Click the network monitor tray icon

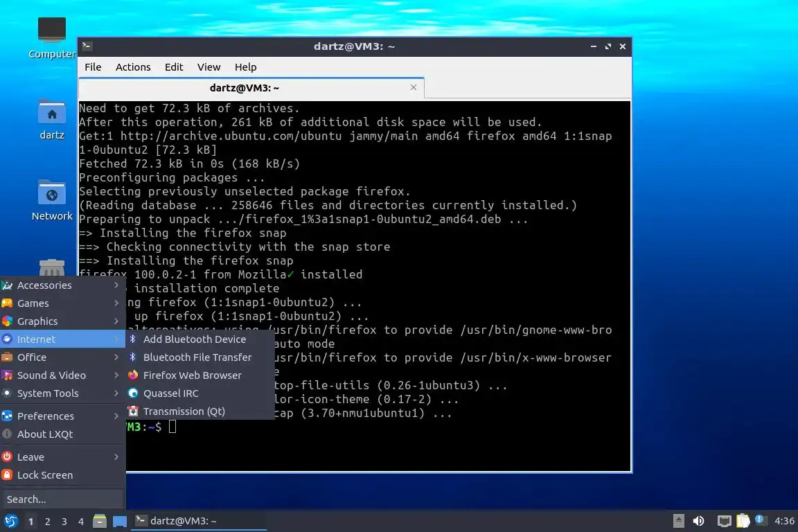pos(724,521)
